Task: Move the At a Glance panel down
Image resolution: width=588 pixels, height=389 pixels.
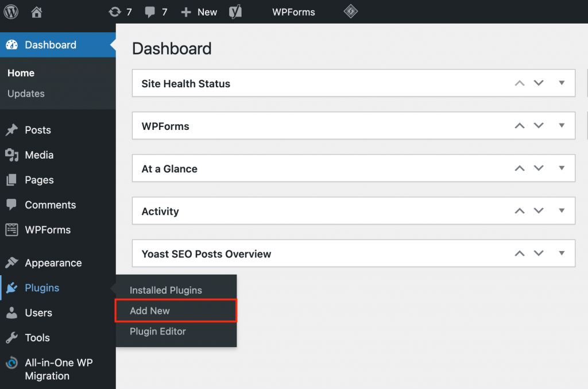Action: 539,168
